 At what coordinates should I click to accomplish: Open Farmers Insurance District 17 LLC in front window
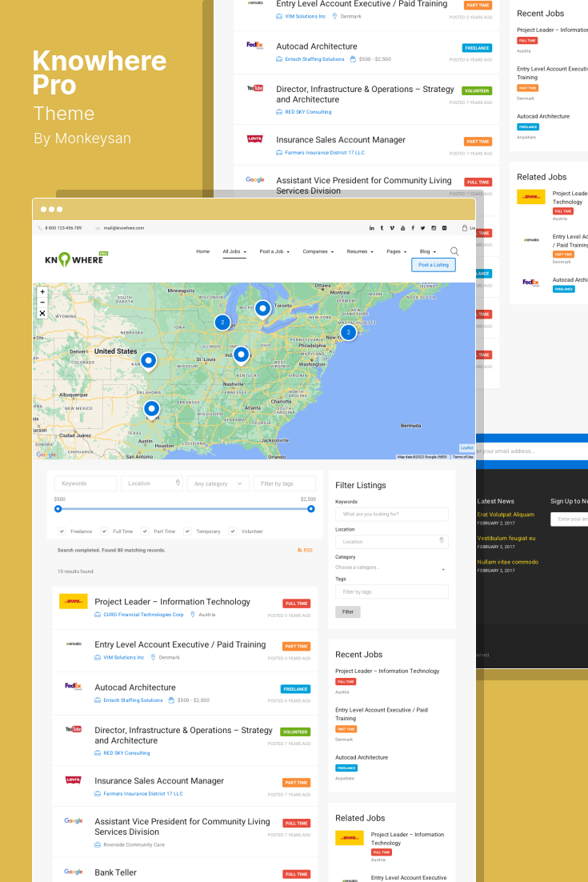coord(143,794)
